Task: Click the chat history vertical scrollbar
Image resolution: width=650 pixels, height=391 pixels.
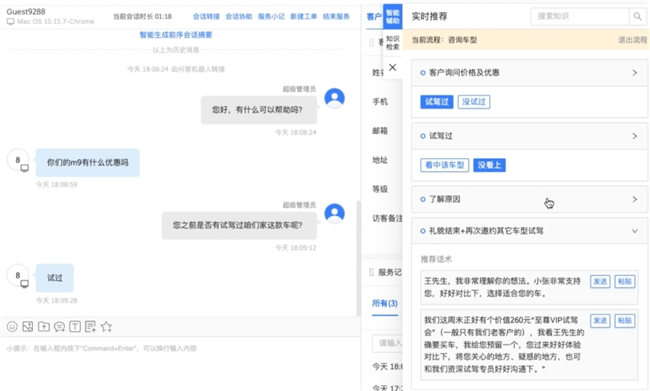Action: pos(359,258)
